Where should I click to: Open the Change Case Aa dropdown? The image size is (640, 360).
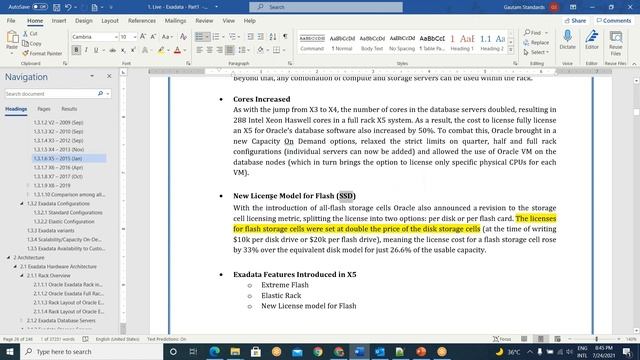(167, 37)
